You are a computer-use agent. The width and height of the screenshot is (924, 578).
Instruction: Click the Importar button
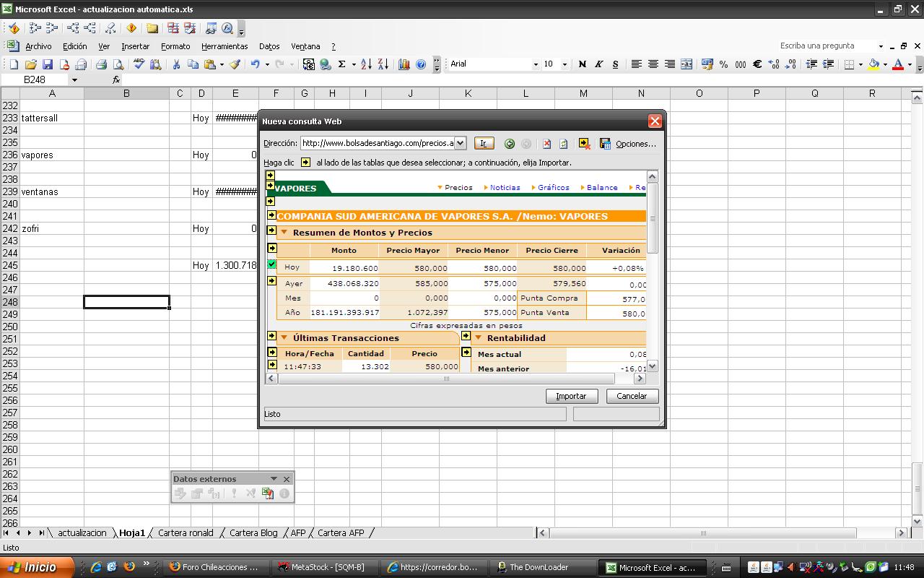(x=571, y=396)
